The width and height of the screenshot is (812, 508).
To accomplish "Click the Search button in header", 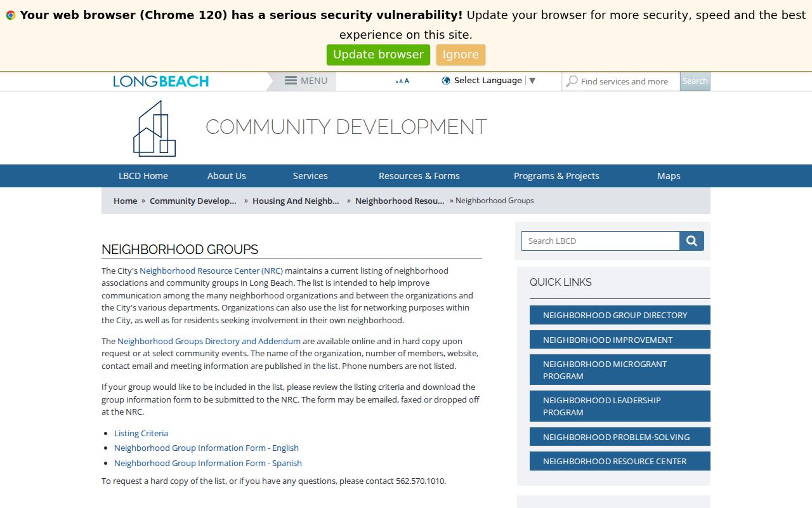I will 695,81.
